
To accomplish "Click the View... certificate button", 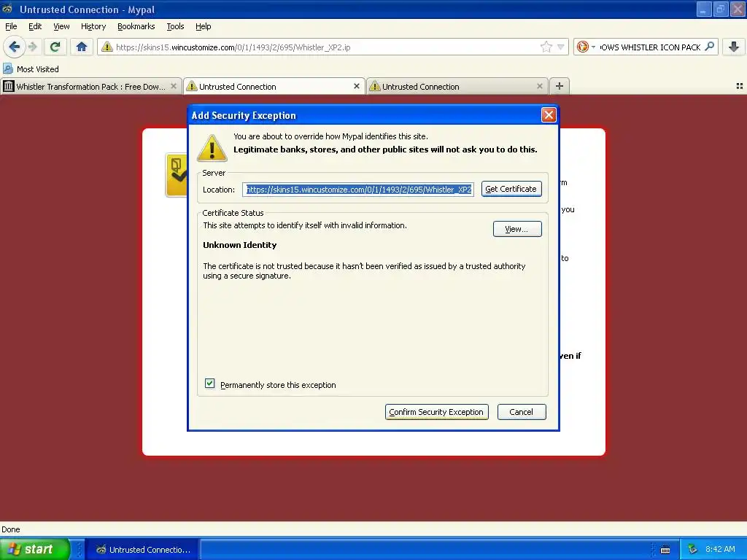I will [x=517, y=229].
